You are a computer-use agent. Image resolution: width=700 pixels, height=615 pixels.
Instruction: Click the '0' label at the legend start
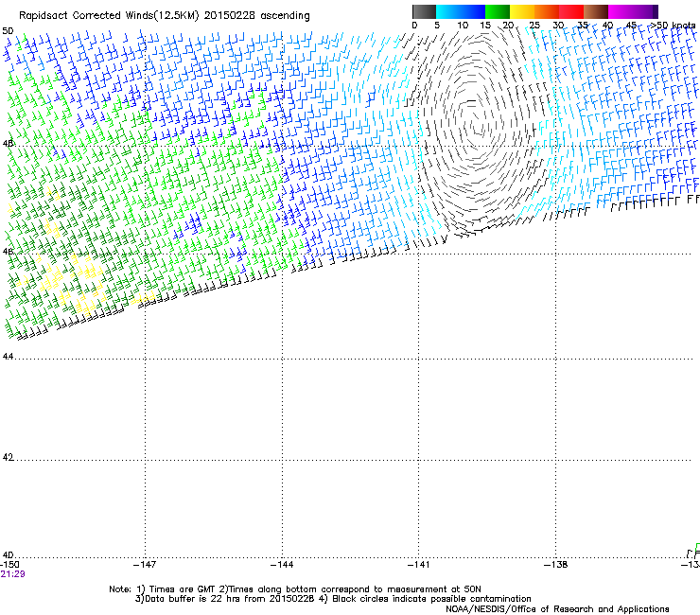tap(414, 26)
